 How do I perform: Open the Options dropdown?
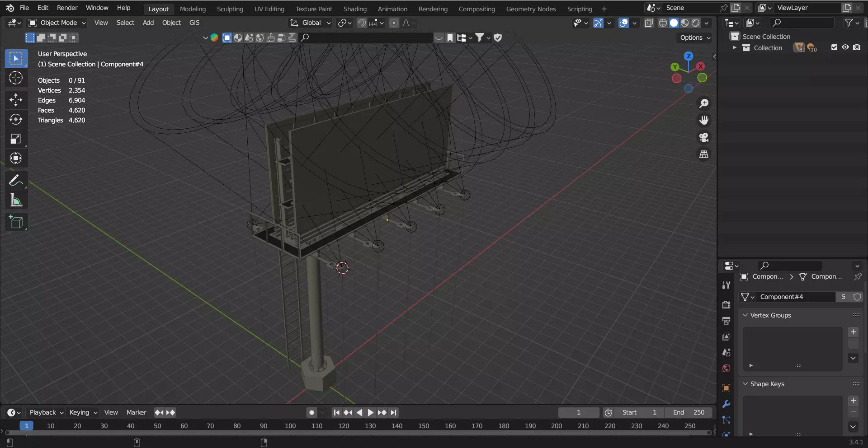[x=695, y=37]
